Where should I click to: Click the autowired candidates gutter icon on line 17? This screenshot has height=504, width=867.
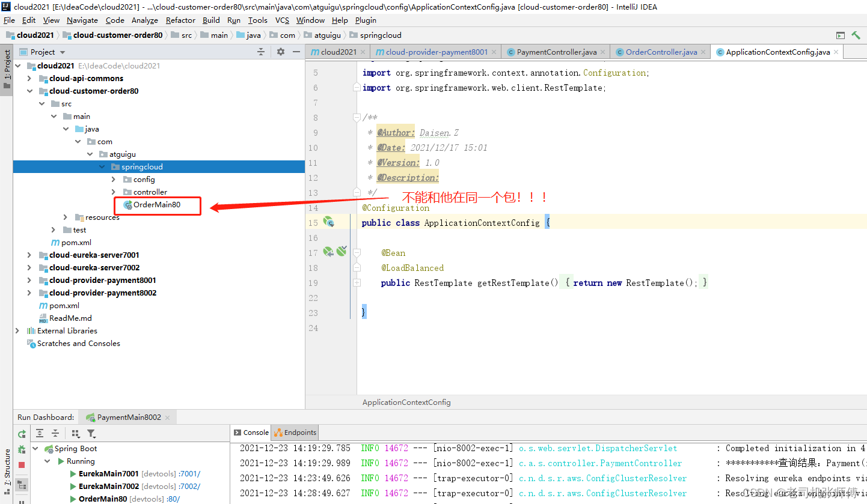click(x=342, y=252)
